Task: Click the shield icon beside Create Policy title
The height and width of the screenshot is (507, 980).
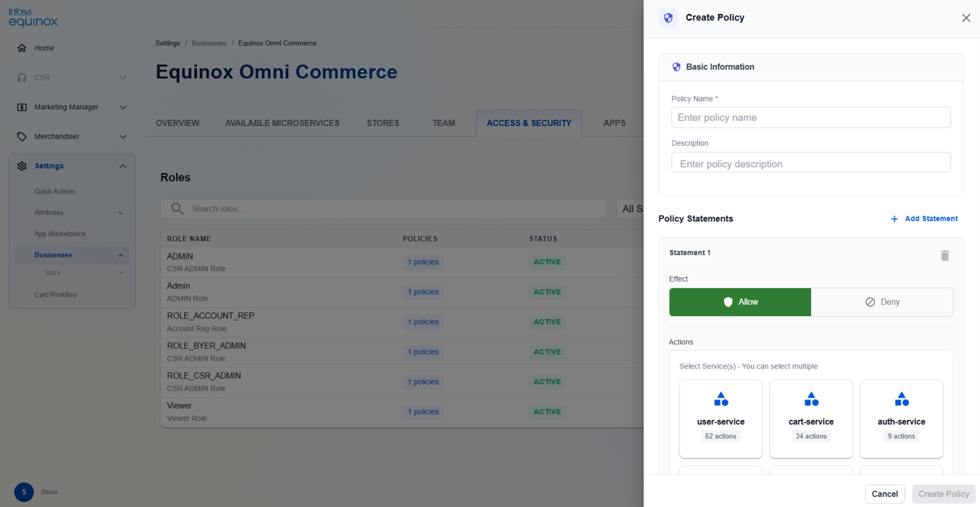Action: [x=668, y=18]
